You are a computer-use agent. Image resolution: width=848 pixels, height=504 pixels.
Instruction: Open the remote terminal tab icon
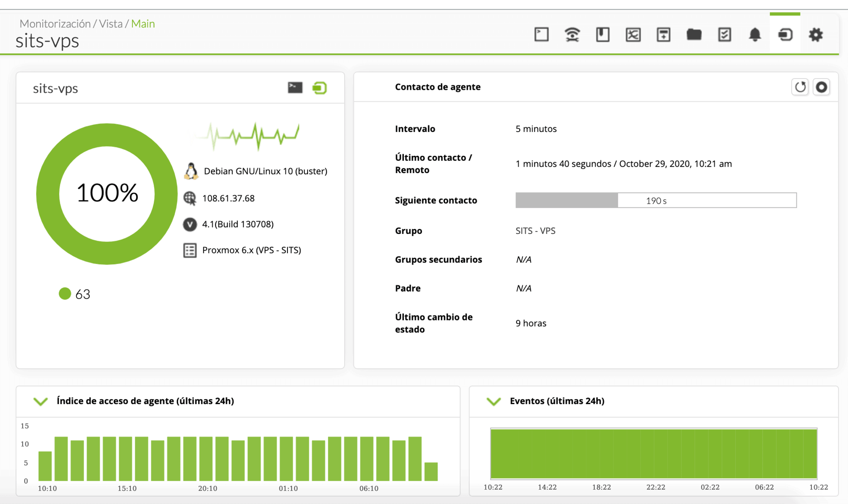(541, 34)
